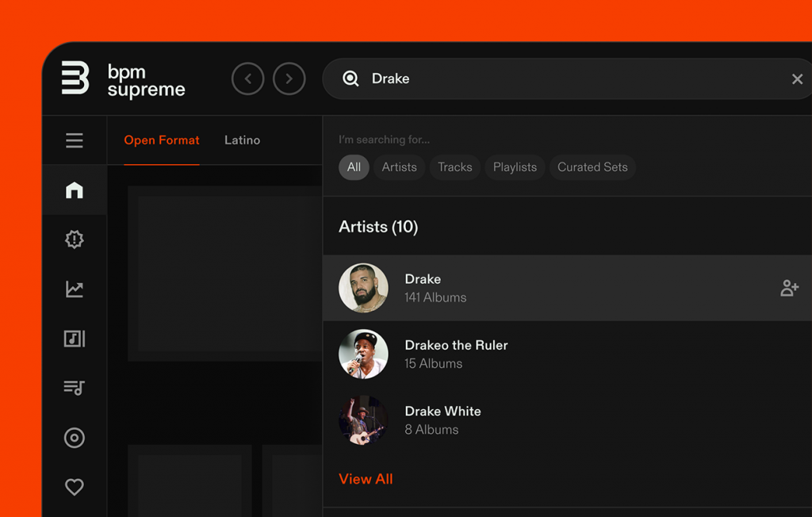The height and width of the screenshot is (517, 812).
Task: Filter search results by Curated Sets
Action: pyautogui.click(x=592, y=167)
